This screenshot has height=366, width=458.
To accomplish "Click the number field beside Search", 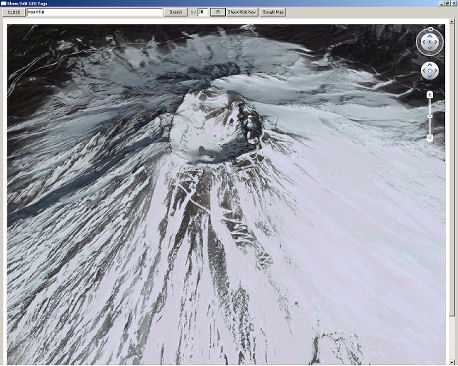I will 203,12.
